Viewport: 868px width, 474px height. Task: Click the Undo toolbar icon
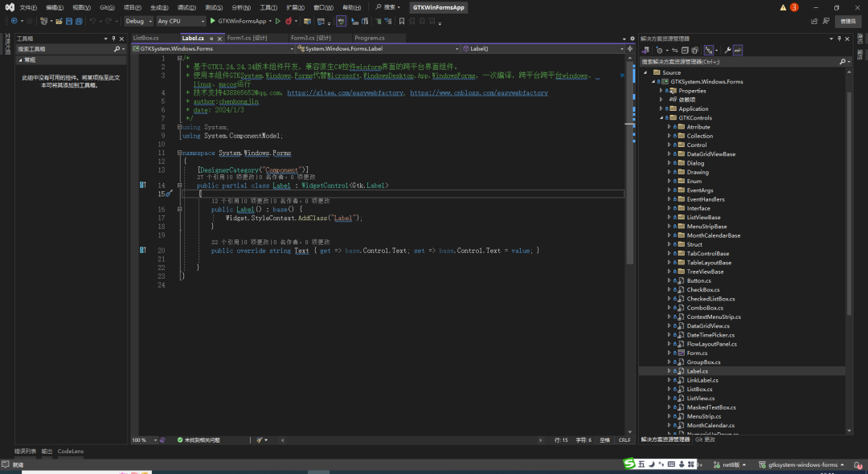point(93,21)
